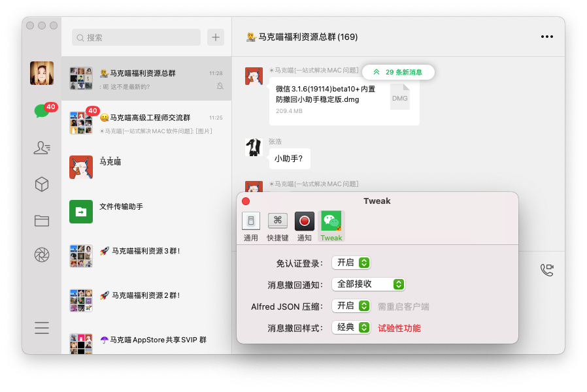
Task: Open the 马克喵高级工程师交流群 chat
Action: [146, 123]
